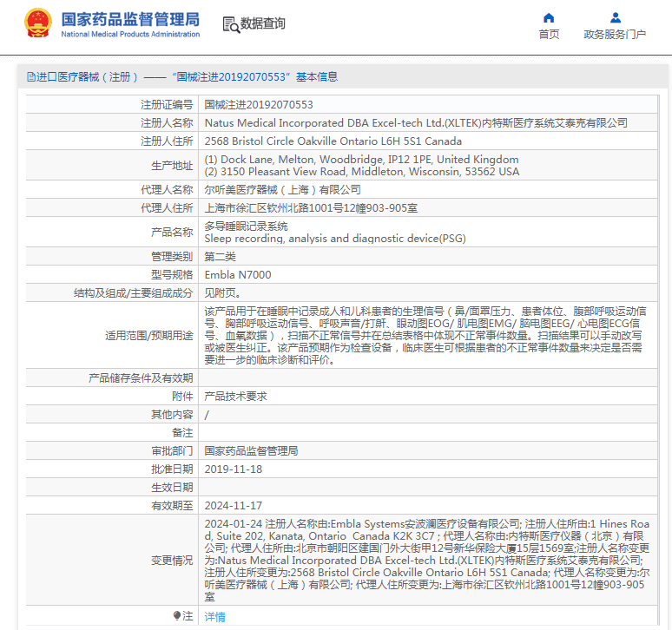Click management class value 第二类

pyautogui.click(x=220, y=257)
